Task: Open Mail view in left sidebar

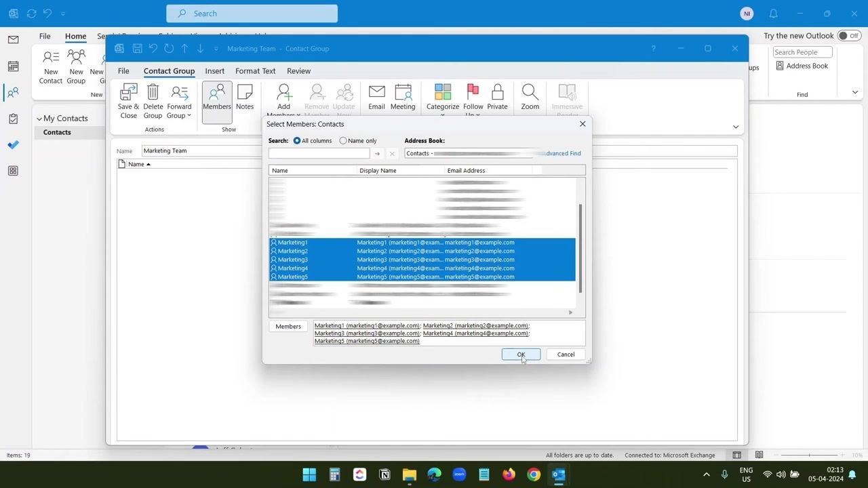Action: click(x=13, y=40)
